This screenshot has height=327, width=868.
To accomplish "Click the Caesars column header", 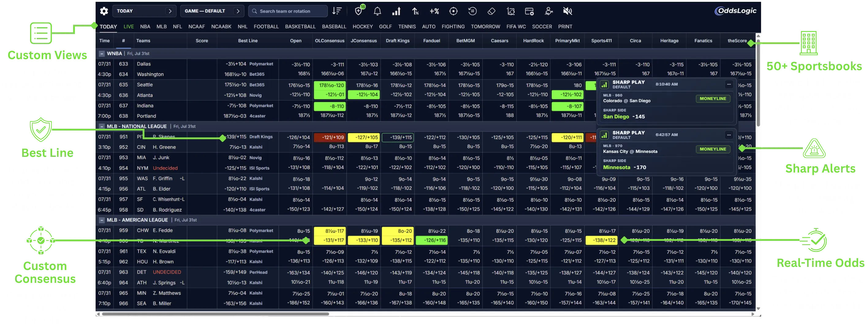I will pos(499,41).
